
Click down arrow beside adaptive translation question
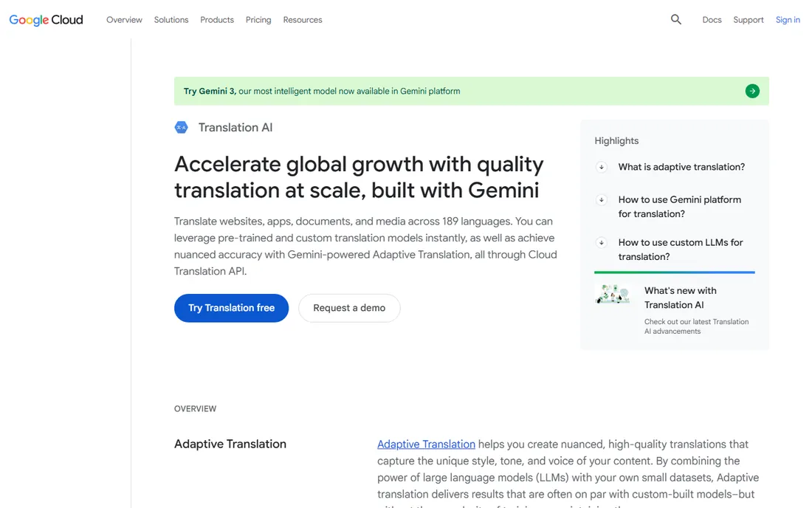click(601, 168)
